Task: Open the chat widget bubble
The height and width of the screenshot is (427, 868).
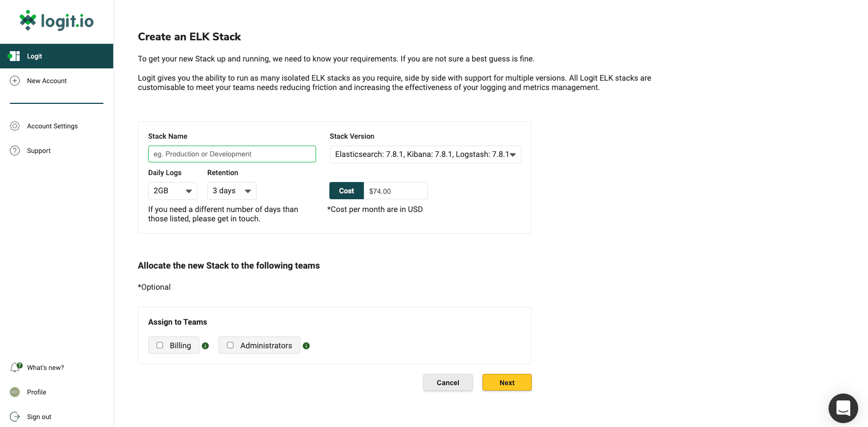Action: click(843, 408)
